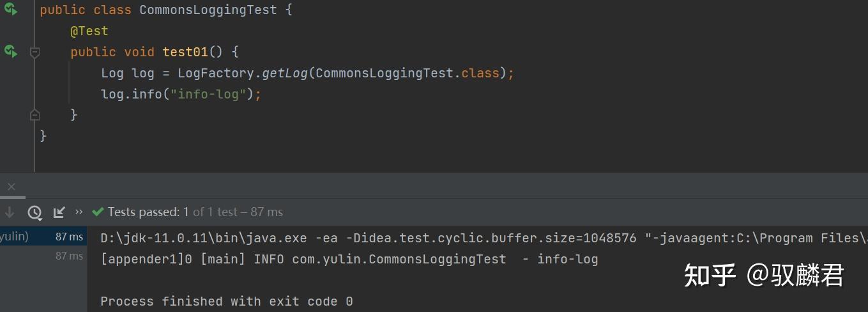
Task: Click run gutter icon beside test01 method
Action: pyautogui.click(x=11, y=51)
